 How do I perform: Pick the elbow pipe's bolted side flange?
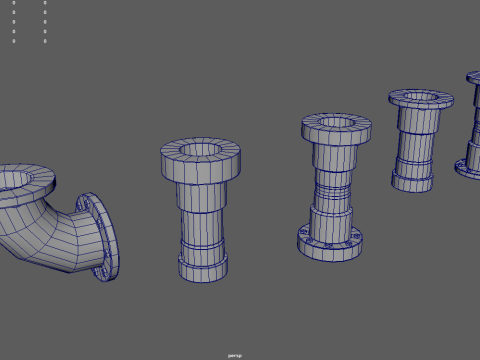(98, 237)
